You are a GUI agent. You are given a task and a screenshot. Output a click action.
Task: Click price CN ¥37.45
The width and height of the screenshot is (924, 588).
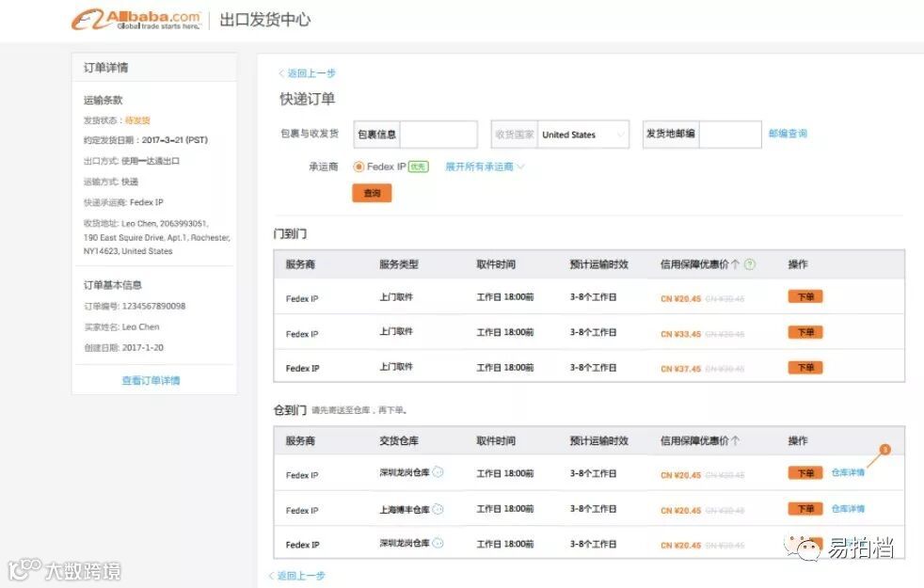pyautogui.click(x=680, y=369)
